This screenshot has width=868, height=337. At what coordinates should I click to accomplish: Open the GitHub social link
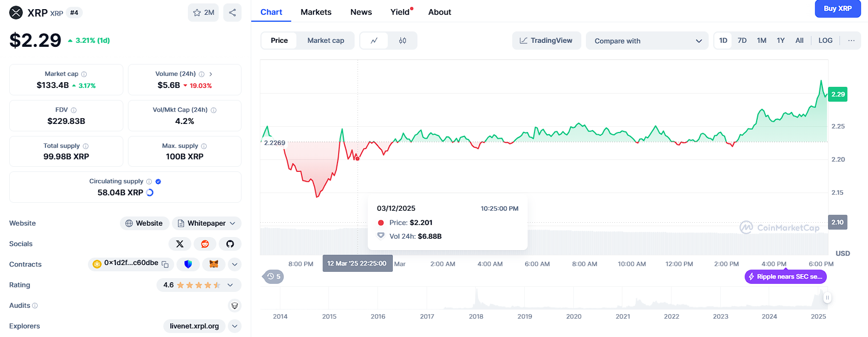pos(230,244)
